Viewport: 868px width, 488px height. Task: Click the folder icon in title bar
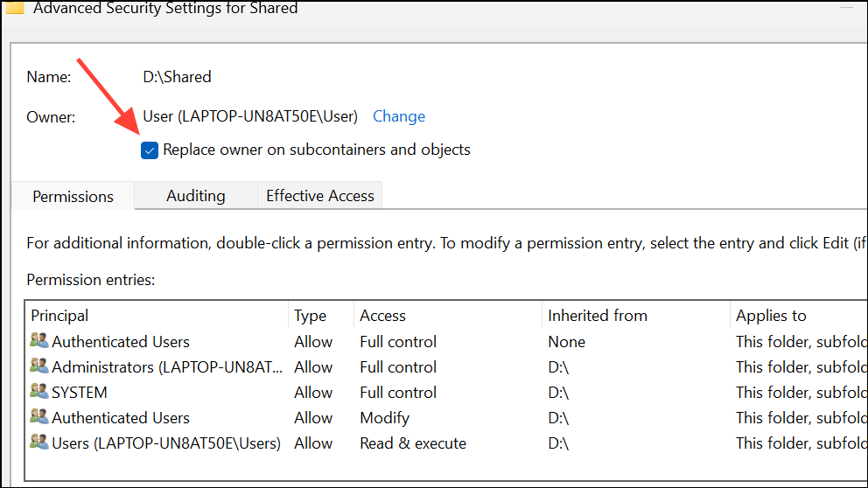[x=15, y=7]
